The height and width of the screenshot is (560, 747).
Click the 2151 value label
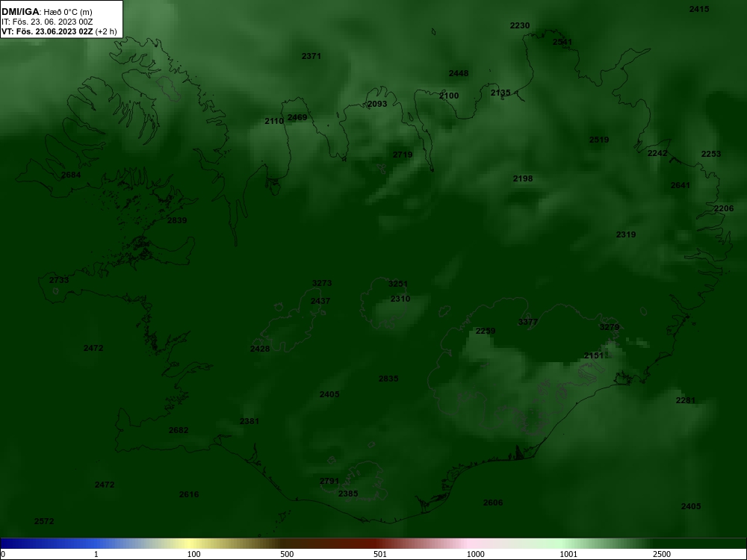click(x=594, y=355)
